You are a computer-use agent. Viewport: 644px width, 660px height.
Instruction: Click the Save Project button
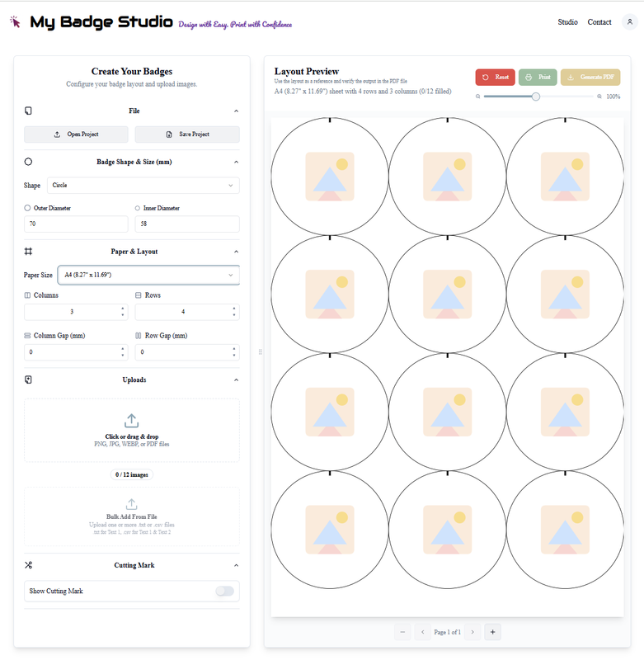click(x=187, y=134)
